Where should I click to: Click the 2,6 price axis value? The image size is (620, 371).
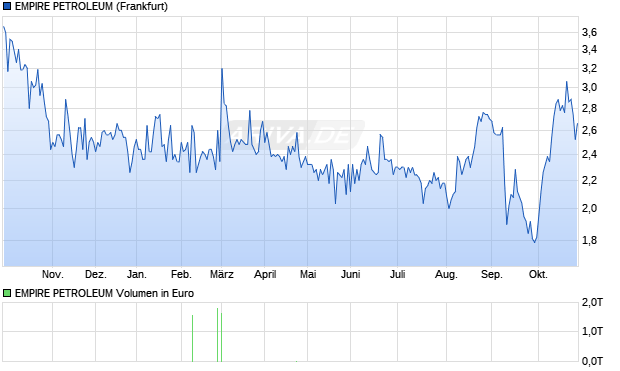tap(589, 131)
